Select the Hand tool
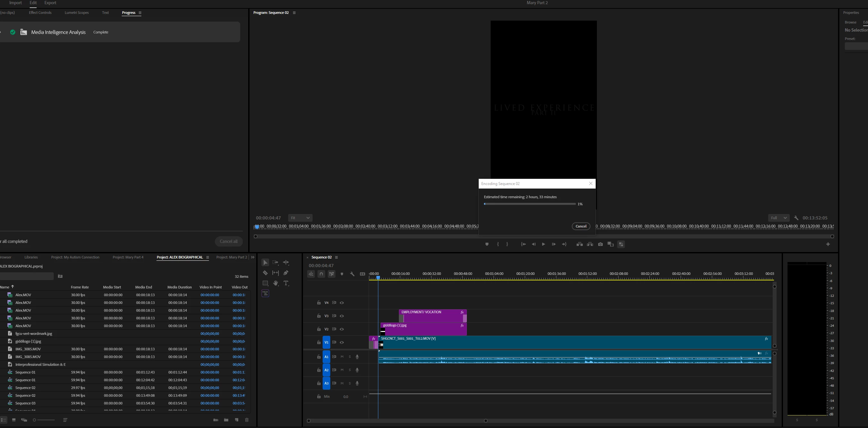Screen dimensions: 868x428 tap(276, 283)
